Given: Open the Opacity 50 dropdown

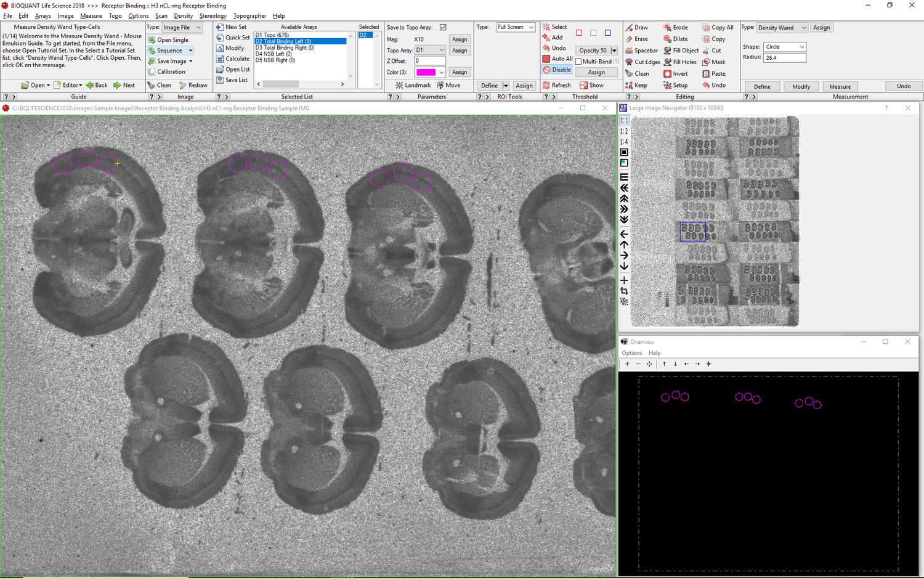Looking at the screenshot, I should point(614,51).
